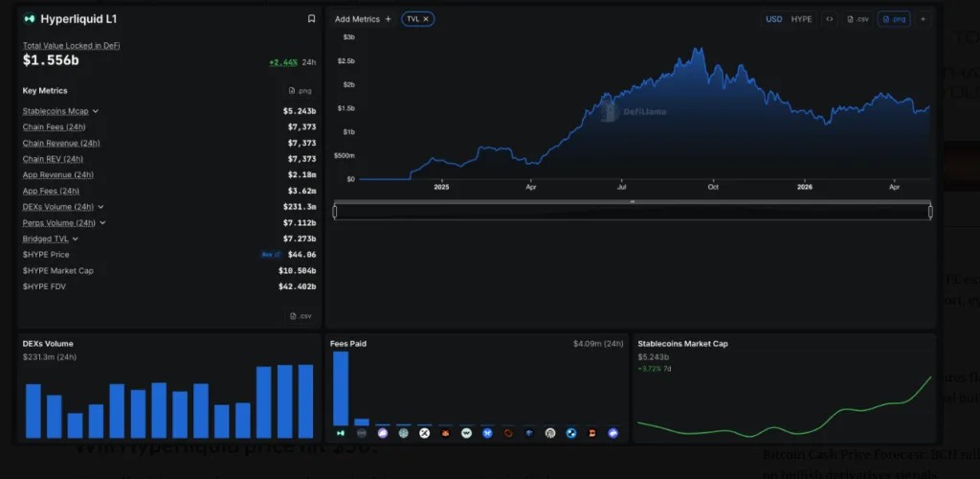Click the last blue-purple protocol icon in Fees Paid
The height and width of the screenshot is (479, 980).
(x=613, y=433)
